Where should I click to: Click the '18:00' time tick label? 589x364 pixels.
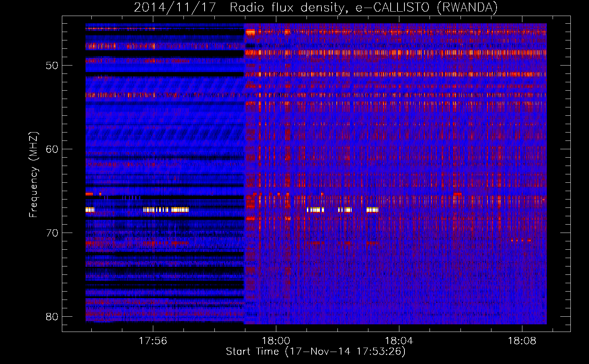click(x=276, y=341)
